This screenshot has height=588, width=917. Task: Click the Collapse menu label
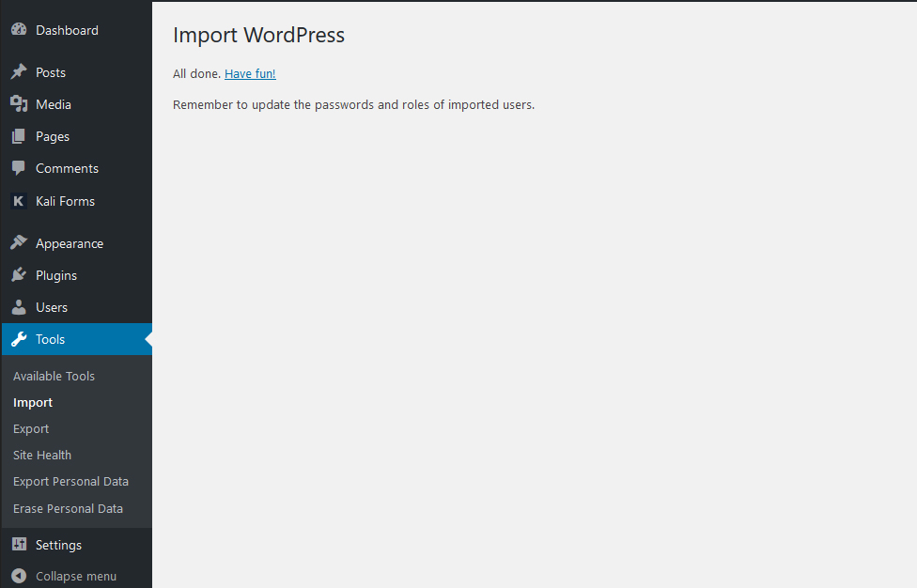coord(76,577)
